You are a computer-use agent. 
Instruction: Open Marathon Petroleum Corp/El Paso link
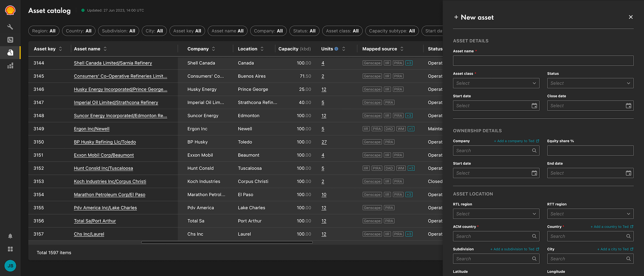[x=109, y=195]
